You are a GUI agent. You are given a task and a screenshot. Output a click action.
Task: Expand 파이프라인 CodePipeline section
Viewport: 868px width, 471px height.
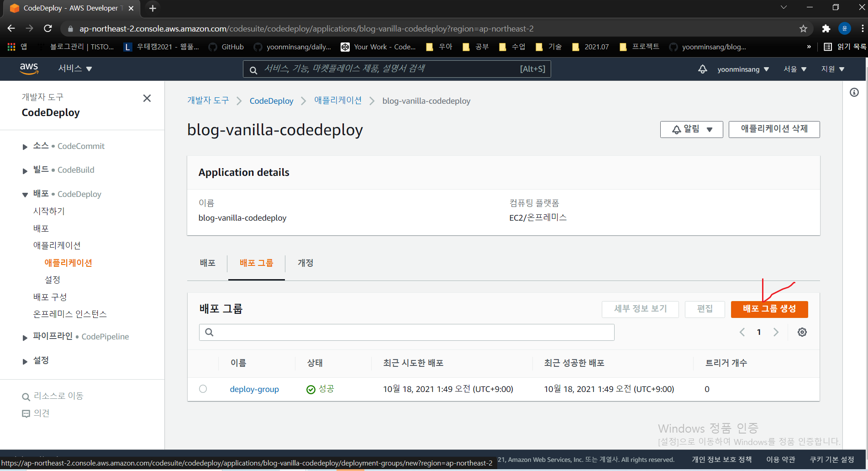[x=25, y=337]
